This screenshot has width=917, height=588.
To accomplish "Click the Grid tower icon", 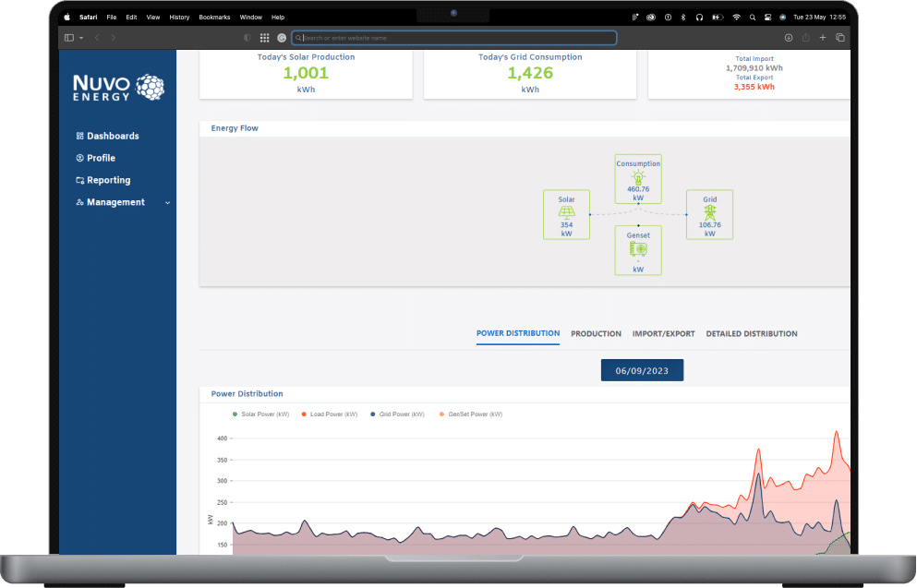I will pyautogui.click(x=709, y=211).
